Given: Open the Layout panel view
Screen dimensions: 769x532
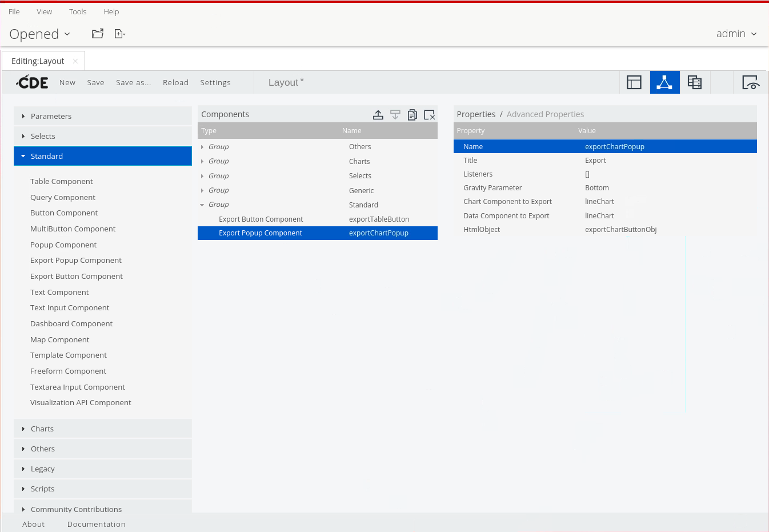Looking at the screenshot, I should [634, 82].
